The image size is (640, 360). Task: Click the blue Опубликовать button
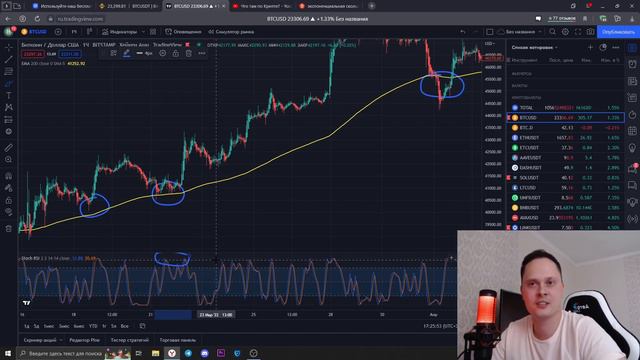tap(618, 32)
